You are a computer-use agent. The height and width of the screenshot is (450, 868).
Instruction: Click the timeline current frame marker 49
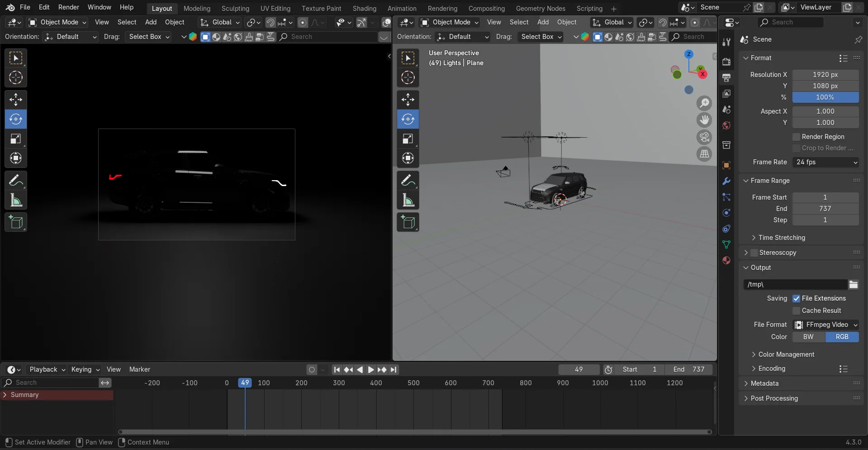pos(245,383)
